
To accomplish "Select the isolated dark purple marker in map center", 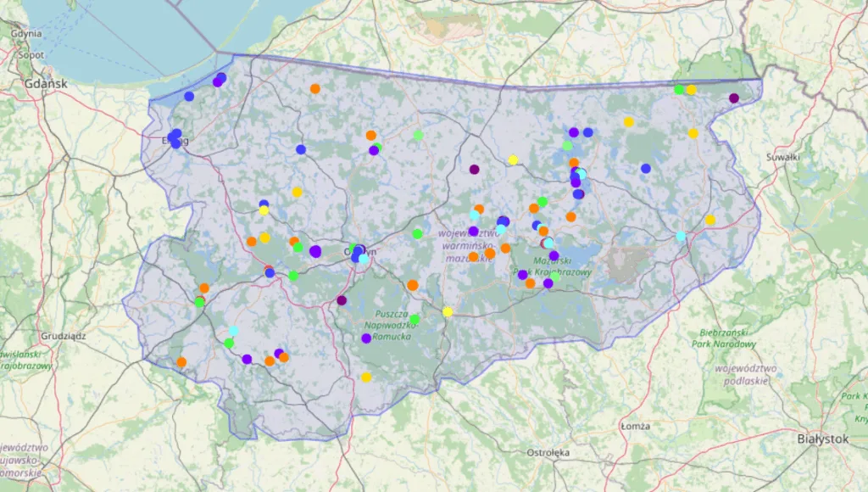I will pos(474,170).
